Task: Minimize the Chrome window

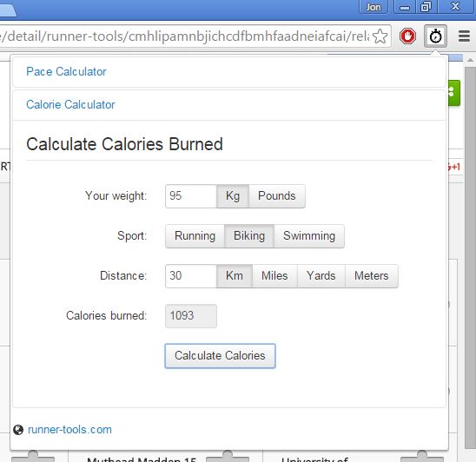Action: (405, 7)
